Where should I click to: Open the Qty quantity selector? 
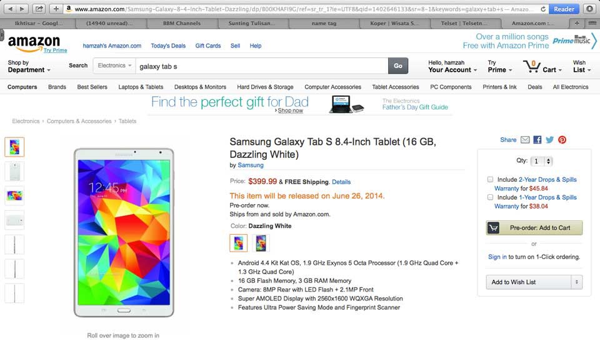[542, 160]
